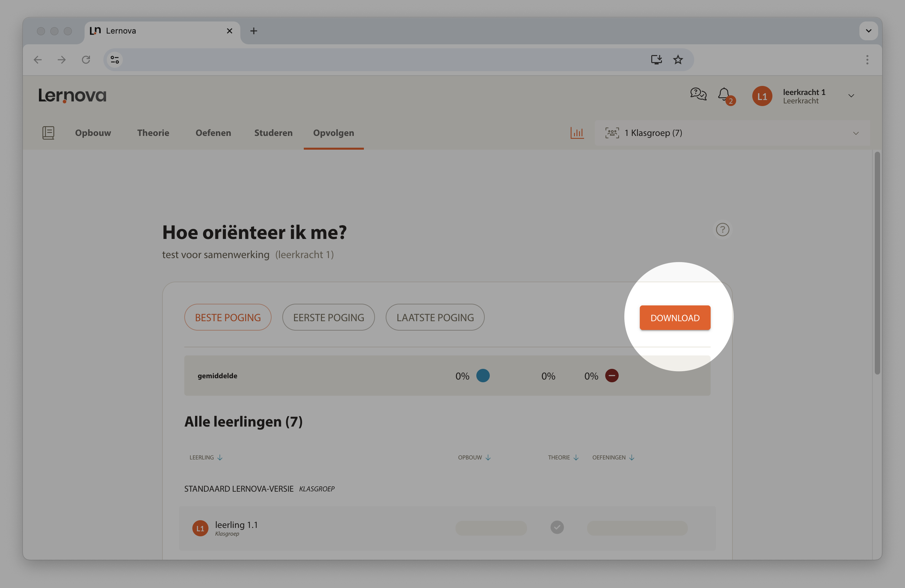Switch to the Opvolgen tab
905x588 pixels.
point(333,133)
